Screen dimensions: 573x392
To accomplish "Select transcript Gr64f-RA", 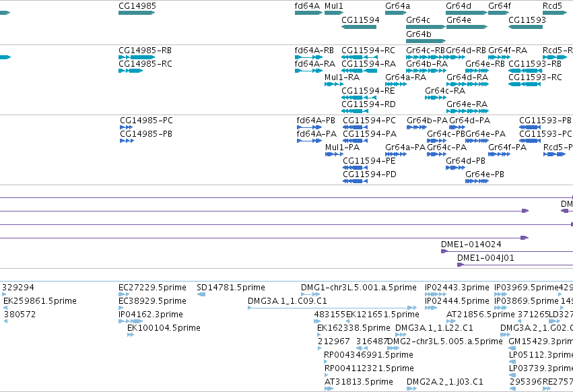I will [x=499, y=57].
